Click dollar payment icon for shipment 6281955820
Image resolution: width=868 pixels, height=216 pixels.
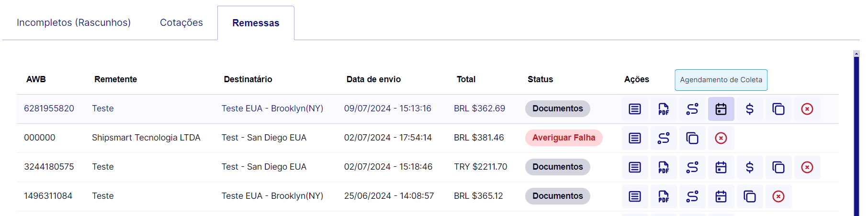tap(750, 109)
